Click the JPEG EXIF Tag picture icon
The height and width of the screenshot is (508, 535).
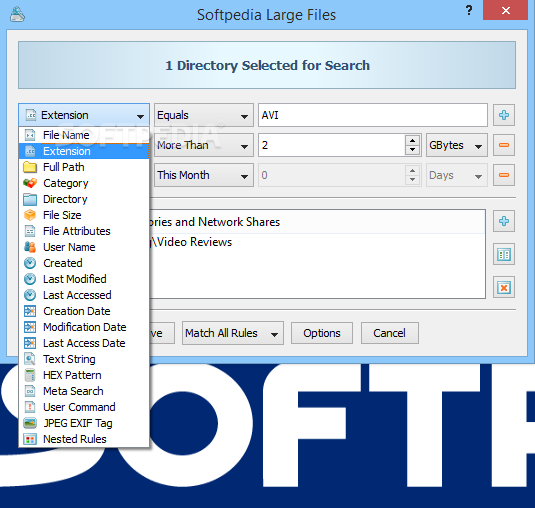click(30, 423)
